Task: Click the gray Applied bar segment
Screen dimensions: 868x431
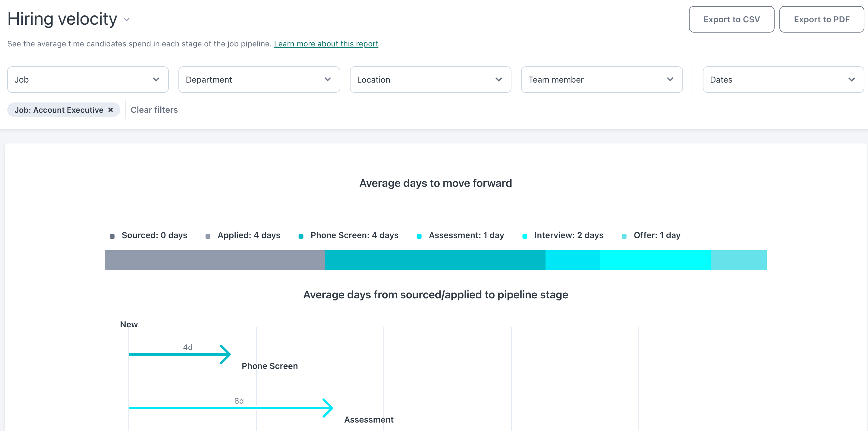Action: click(x=215, y=260)
